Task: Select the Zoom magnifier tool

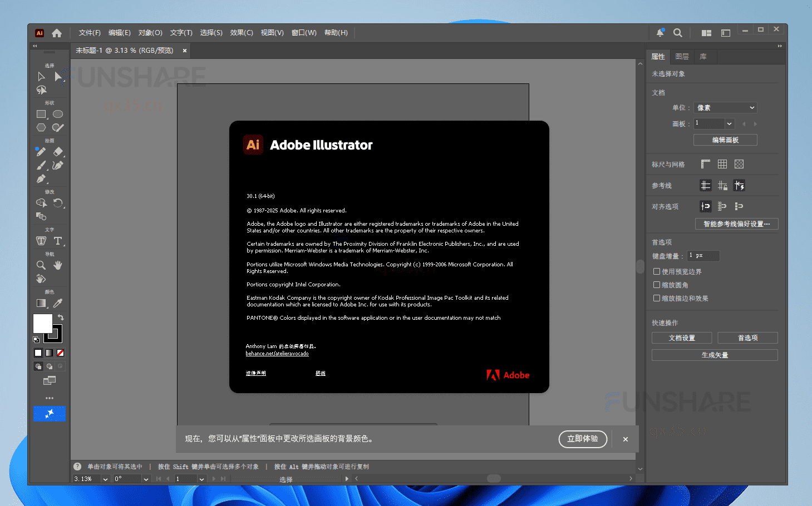Action: pyautogui.click(x=41, y=265)
